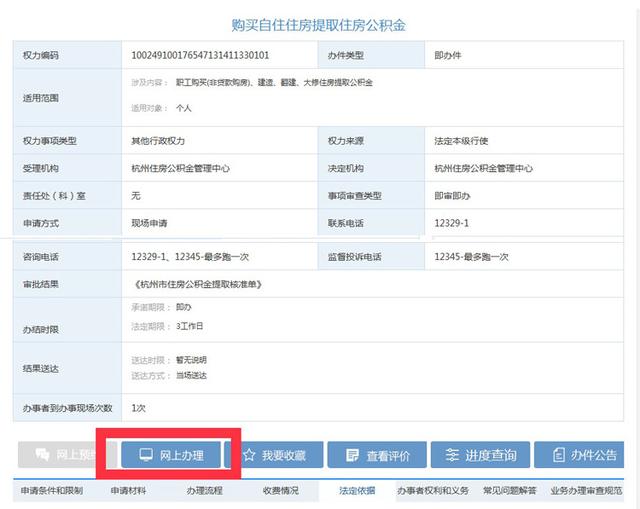640x509 pixels.
Task: Switch to the 法定依据 tab
Action: tap(357, 490)
